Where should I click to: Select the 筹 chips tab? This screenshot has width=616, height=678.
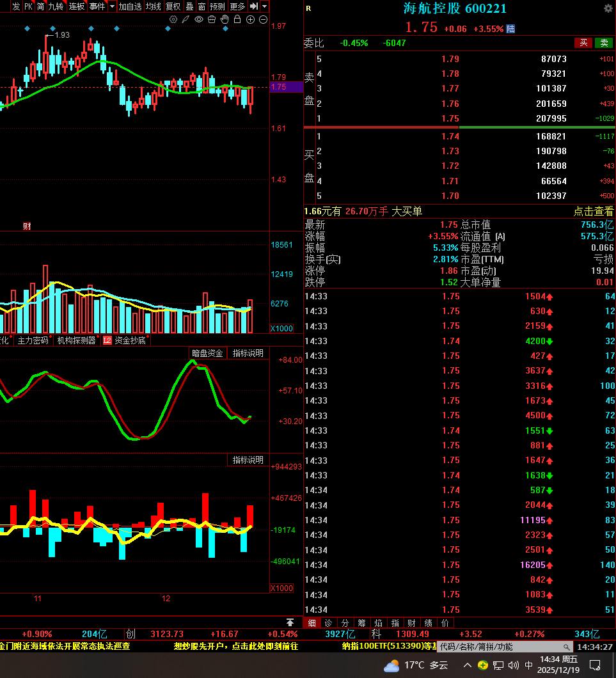point(362,622)
